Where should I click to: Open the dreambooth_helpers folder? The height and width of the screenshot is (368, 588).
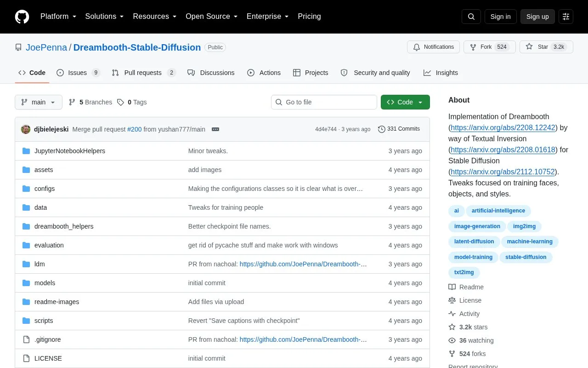click(64, 226)
